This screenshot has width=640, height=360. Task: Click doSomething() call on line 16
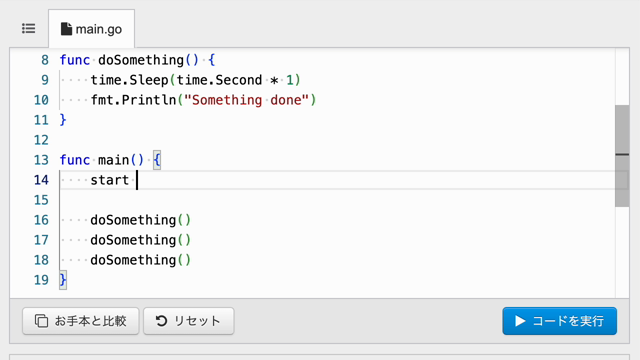pos(140,220)
